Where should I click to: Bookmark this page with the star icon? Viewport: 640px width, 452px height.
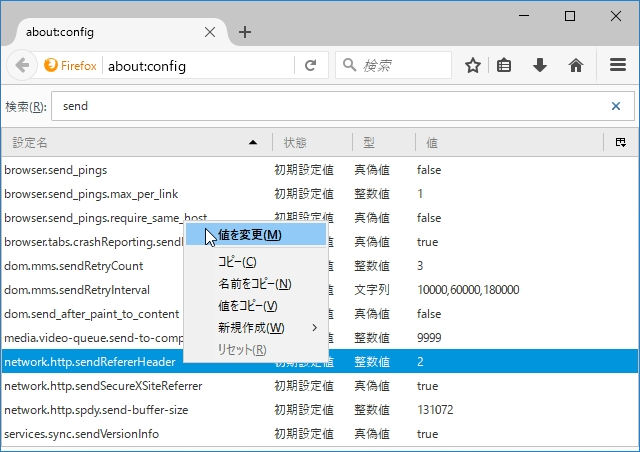click(x=473, y=65)
